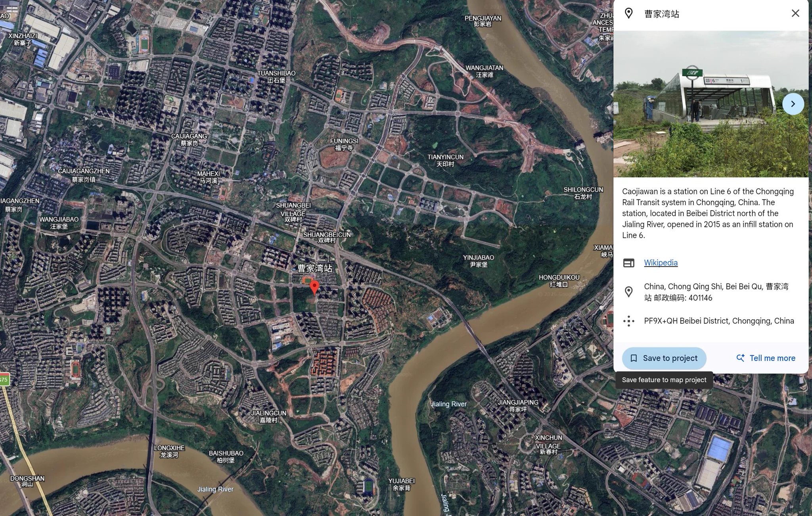Click the WANGJIABAO map label
Screen dimensions: 812x516
click(x=59, y=223)
